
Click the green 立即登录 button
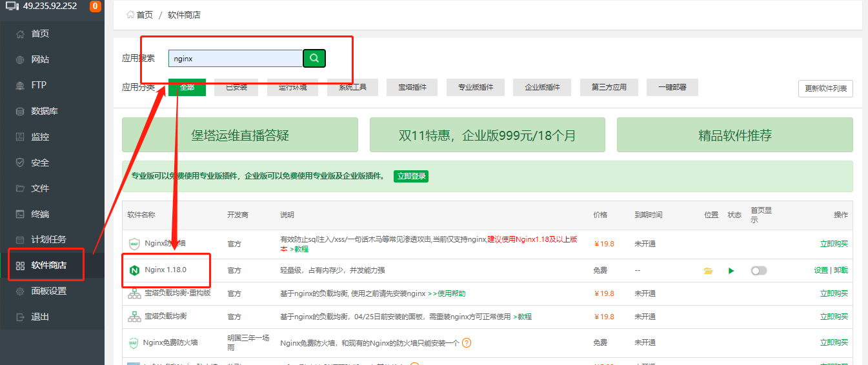pos(411,176)
